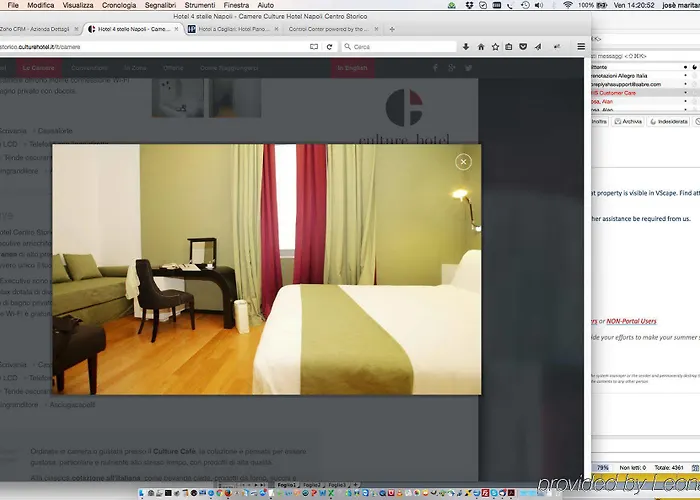Show bookmarks list icon

click(508, 47)
